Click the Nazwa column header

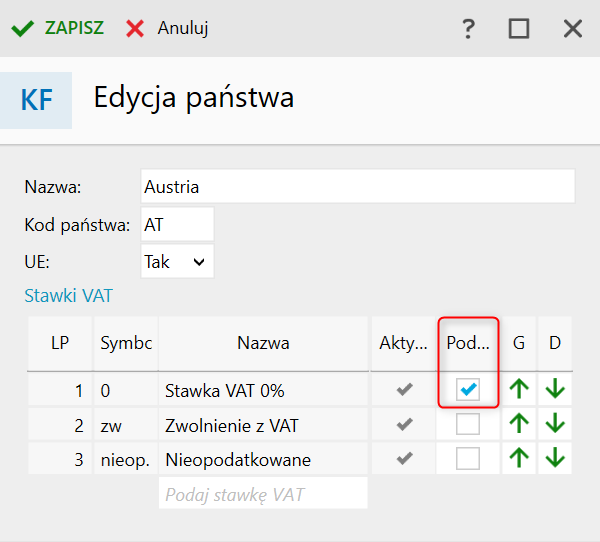click(263, 343)
